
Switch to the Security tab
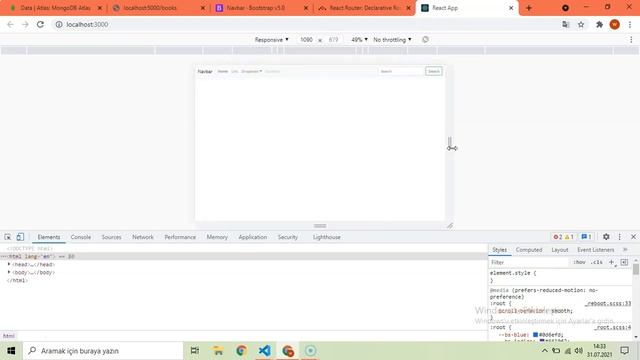click(x=287, y=237)
